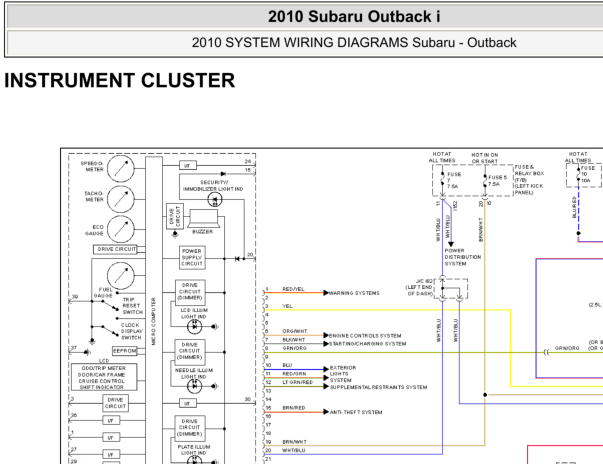Screen dimensions: 603x464
Task: Click the ORG/WHT wire label at pin 6
Action: (295, 331)
